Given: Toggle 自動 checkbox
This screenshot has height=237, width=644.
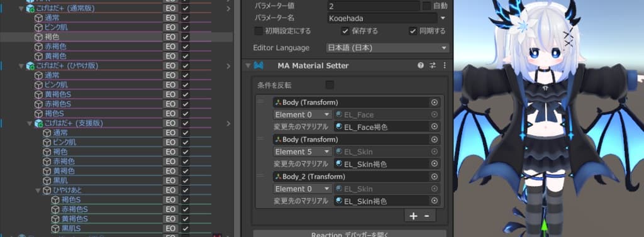Looking at the screenshot, I should tap(427, 6).
